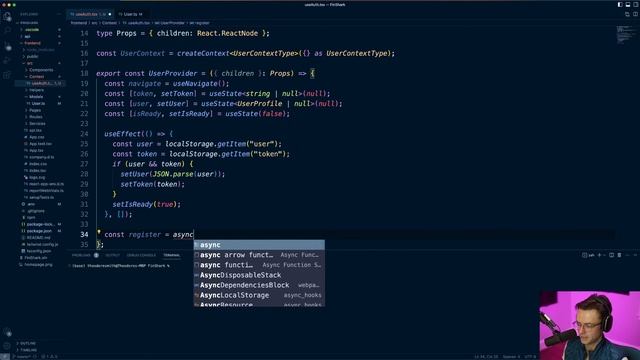Click the split terminal icon
This screenshot has height=360, width=640.
click(611, 255)
